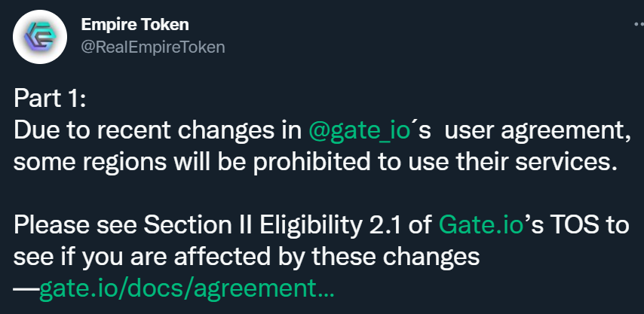Open the gate.io/docs/agreement link
This screenshot has width=644, height=314.
[x=187, y=289]
